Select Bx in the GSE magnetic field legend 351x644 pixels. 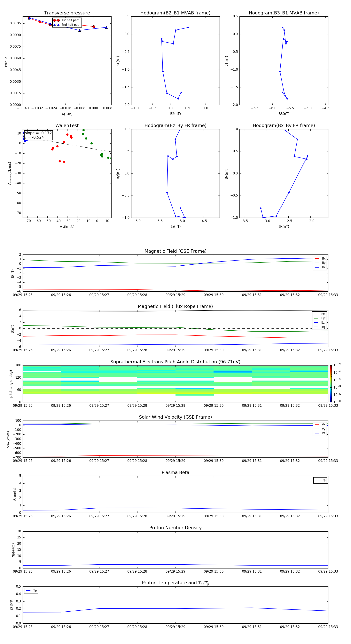click(x=320, y=259)
